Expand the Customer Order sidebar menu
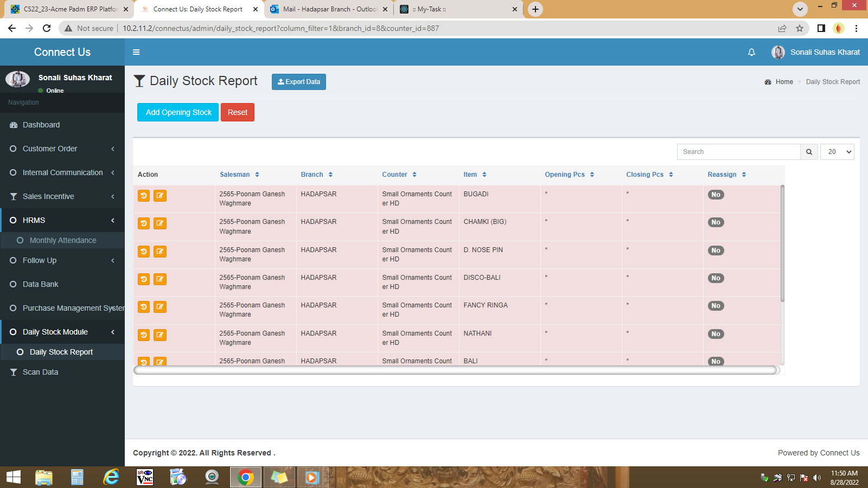The height and width of the screenshot is (488, 868). 62,149
